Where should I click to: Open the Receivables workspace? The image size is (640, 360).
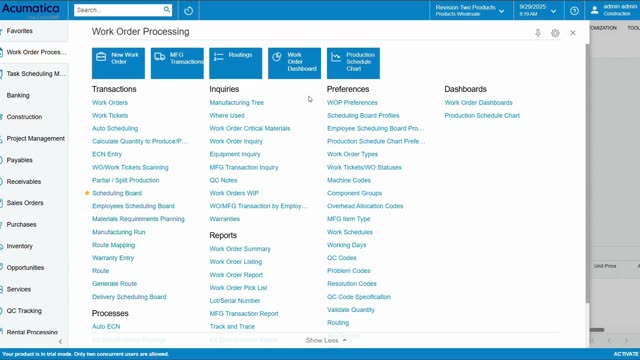pyautogui.click(x=24, y=182)
